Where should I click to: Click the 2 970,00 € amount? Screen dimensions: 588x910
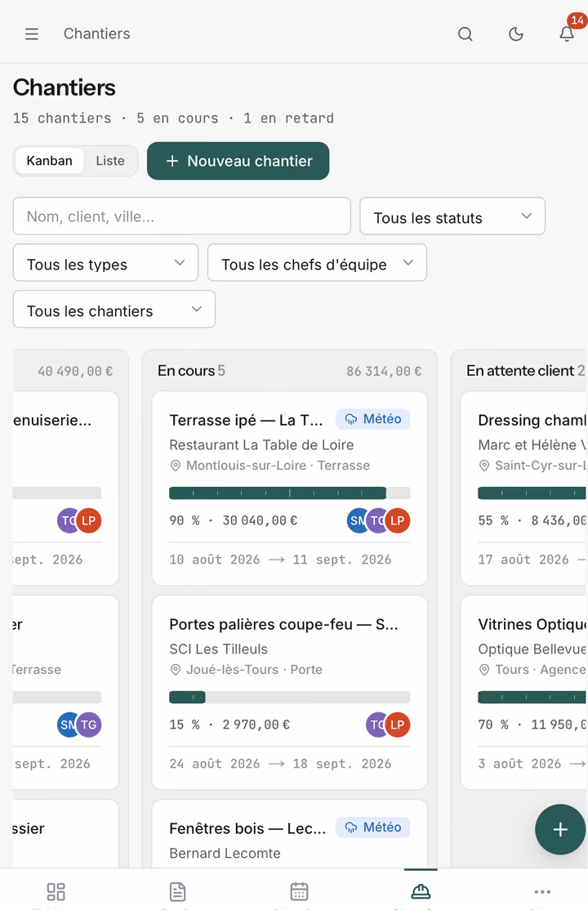point(256,725)
